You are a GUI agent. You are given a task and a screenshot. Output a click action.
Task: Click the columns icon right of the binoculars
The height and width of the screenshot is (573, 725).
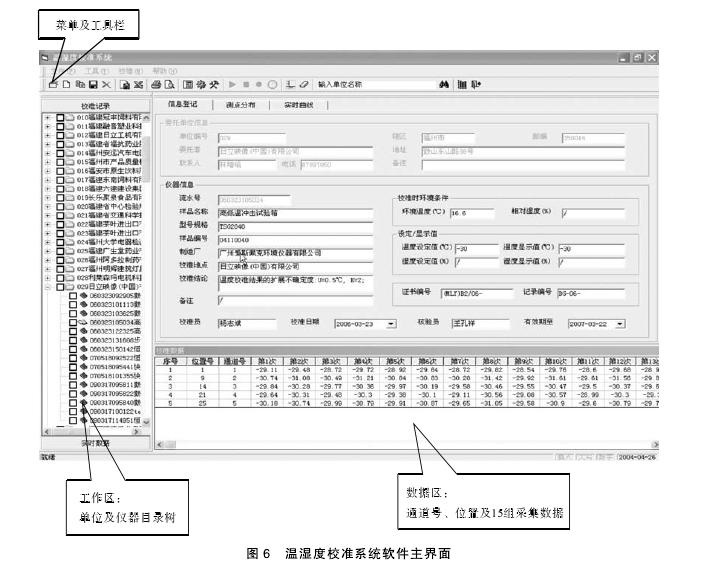462,84
